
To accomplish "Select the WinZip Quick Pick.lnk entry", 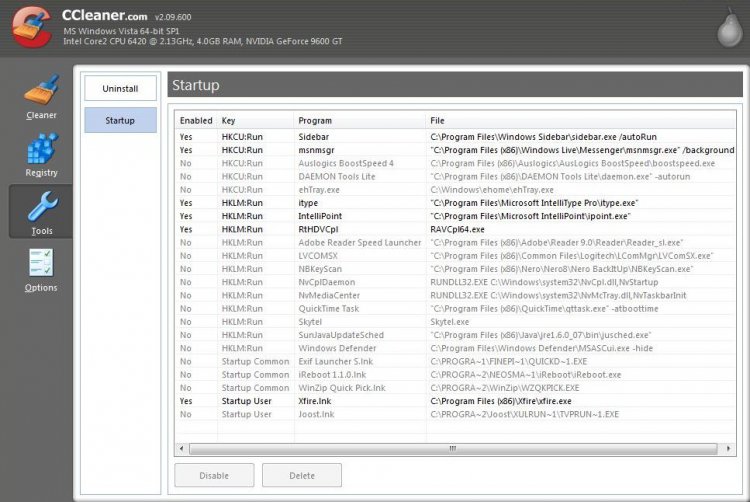I will pos(455,388).
